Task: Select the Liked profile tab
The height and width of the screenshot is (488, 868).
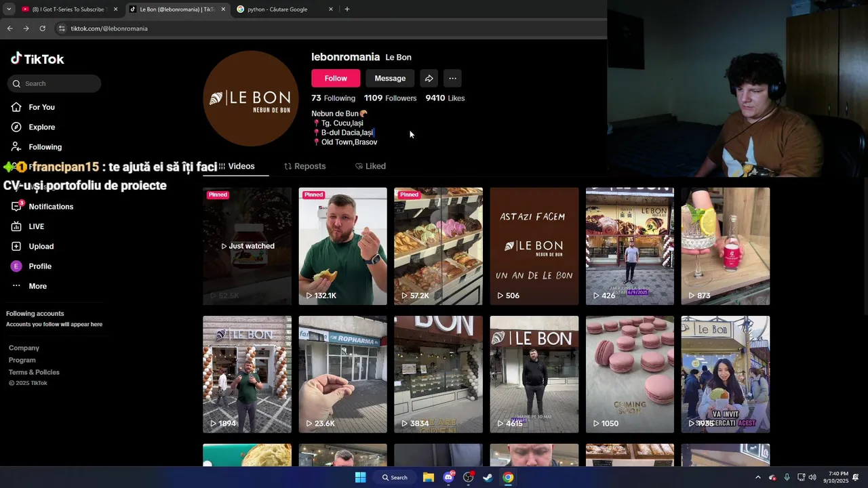Action: (x=370, y=166)
